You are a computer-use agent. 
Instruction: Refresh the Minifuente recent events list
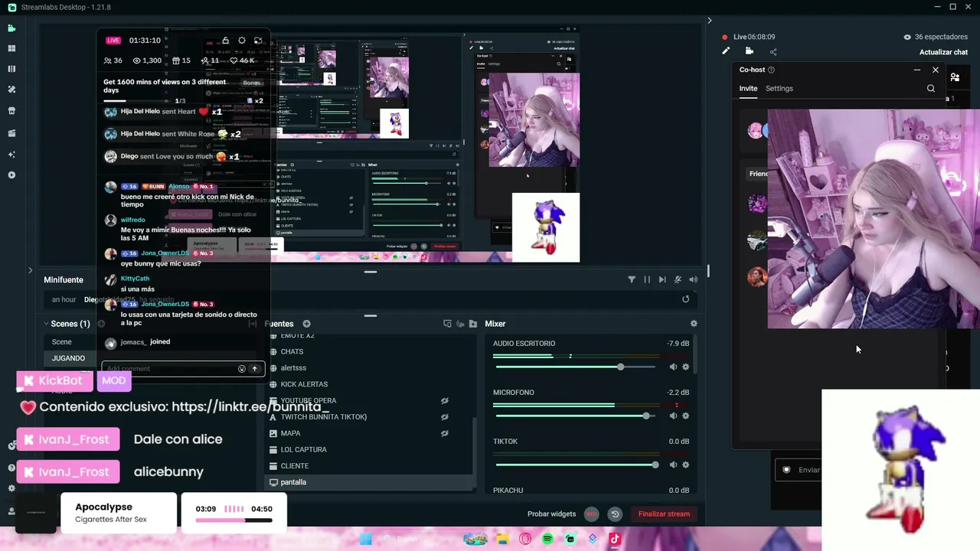685,299
